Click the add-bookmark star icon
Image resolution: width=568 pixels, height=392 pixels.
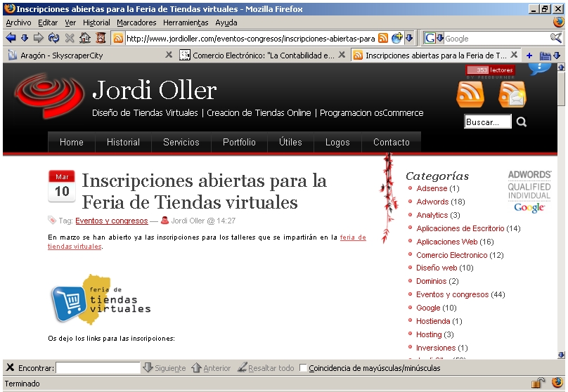pyautogui.click(x=396, y=38)
